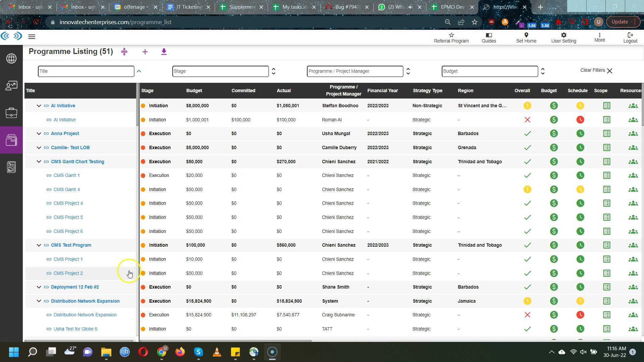
Task: Click the add new programme plus icon
Action: point(145,52)
